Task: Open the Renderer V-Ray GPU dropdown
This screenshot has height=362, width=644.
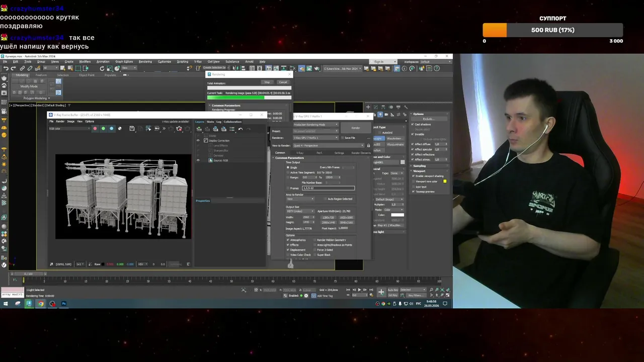Action: point(316,138)
